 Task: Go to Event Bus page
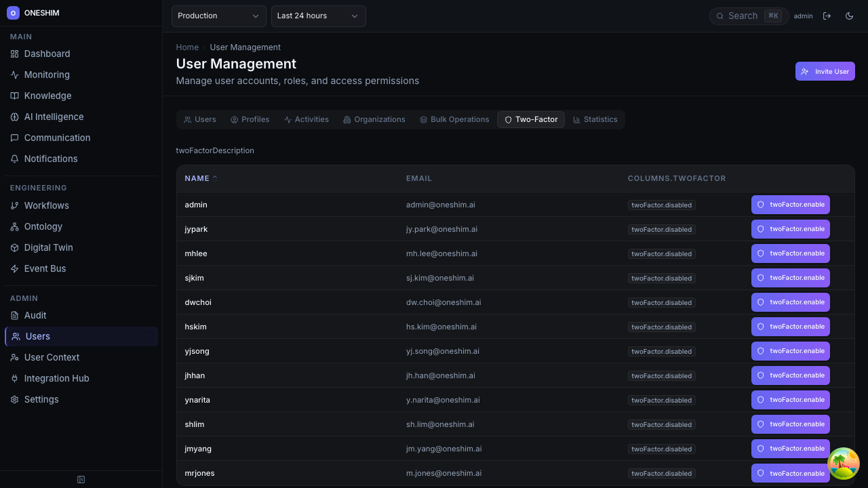[45, 268]
